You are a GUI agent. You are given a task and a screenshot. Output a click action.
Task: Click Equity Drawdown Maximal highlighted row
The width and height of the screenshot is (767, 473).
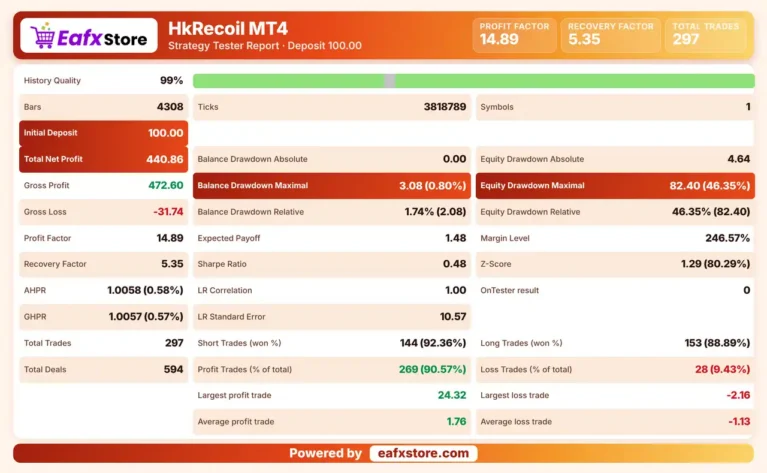tap(615, 185)
